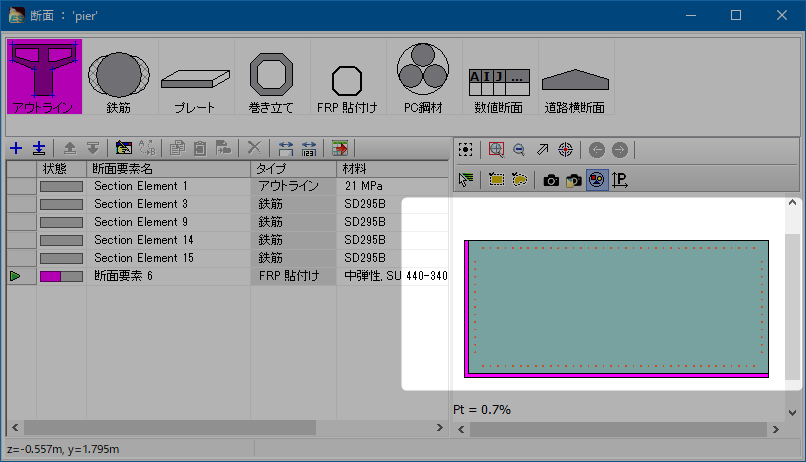806x462 pixels.
Task: Click the アウトライン type cell
Action: 294,186
